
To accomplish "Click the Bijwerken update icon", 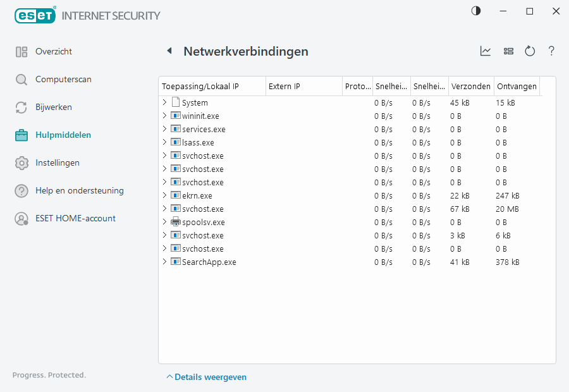I will 21,107.
